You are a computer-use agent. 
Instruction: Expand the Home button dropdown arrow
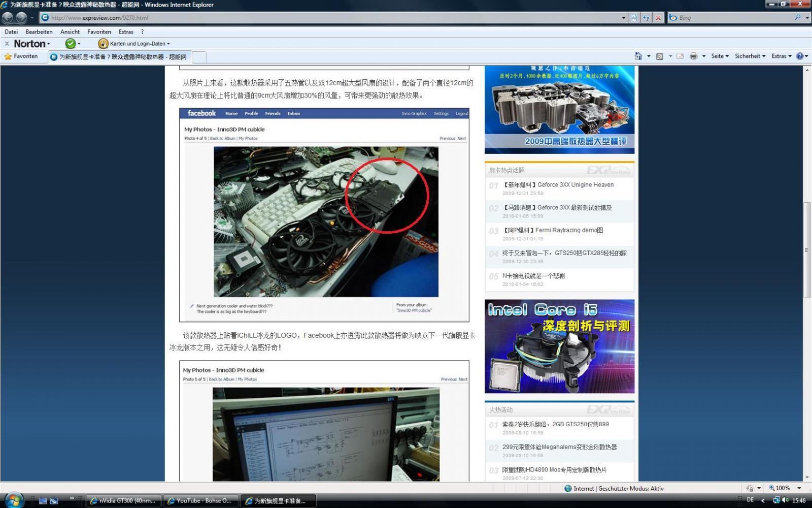(649, 56)
